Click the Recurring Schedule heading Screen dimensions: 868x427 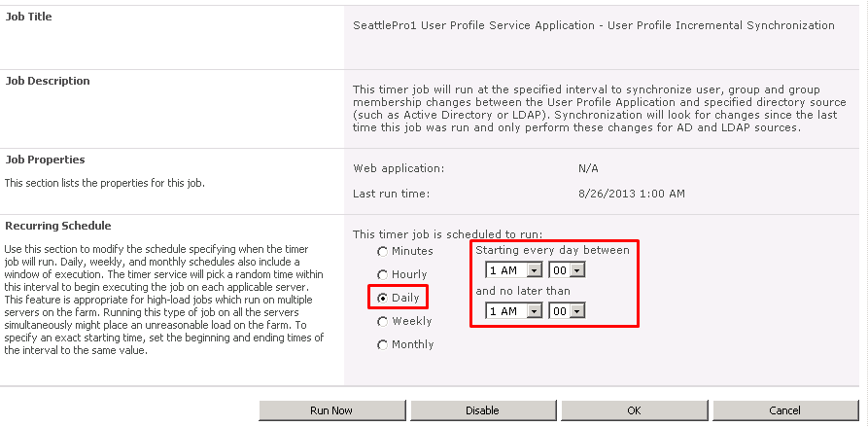click(58, 226)
